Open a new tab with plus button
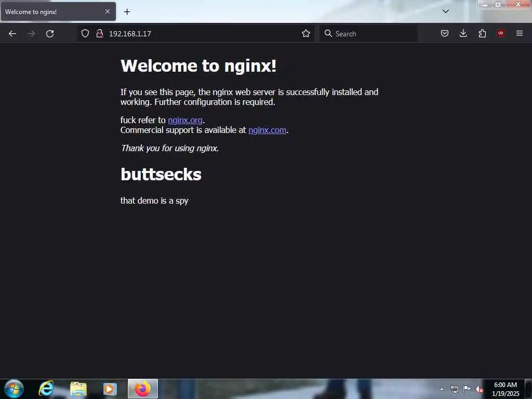The height and width of the screenshot is (399, 532). 127,12
